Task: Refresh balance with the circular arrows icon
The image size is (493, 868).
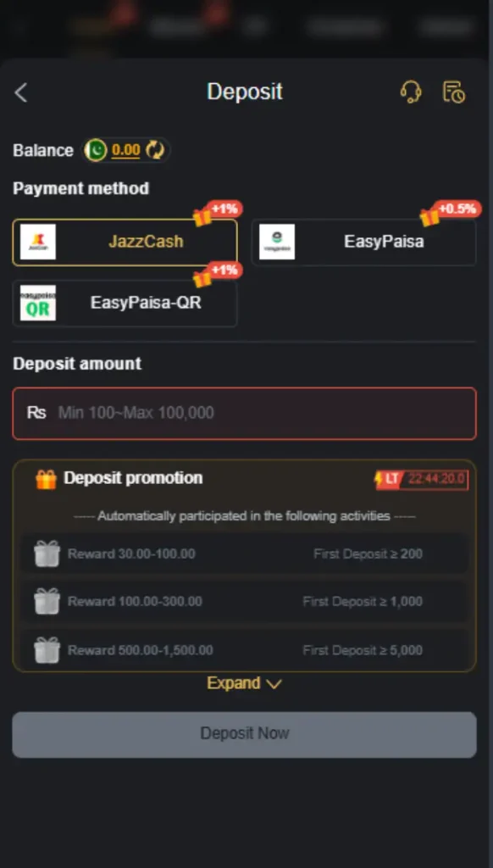Action: coord(155,150)
